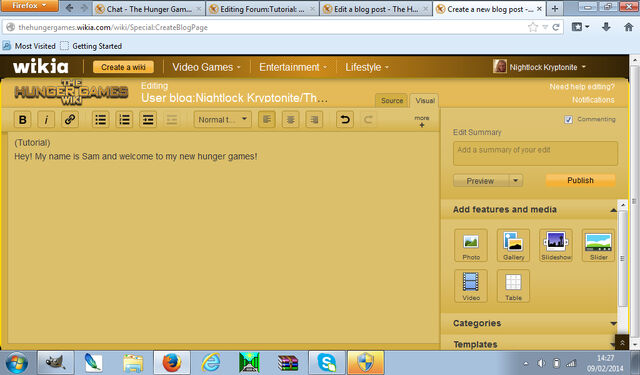640x375 pixels.
Task: Open Windows Start menu
Action: [x=17, y=363]
